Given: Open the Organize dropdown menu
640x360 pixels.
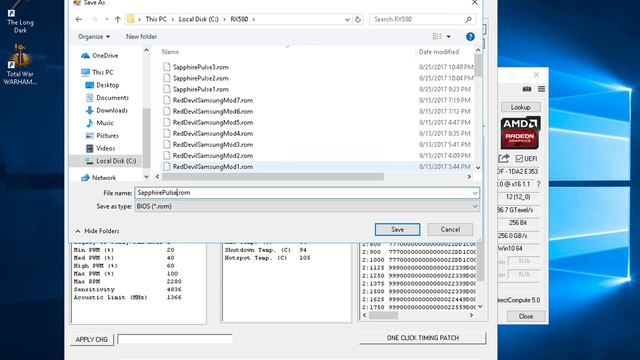Looking at the screenshot, I should point(94,37).
